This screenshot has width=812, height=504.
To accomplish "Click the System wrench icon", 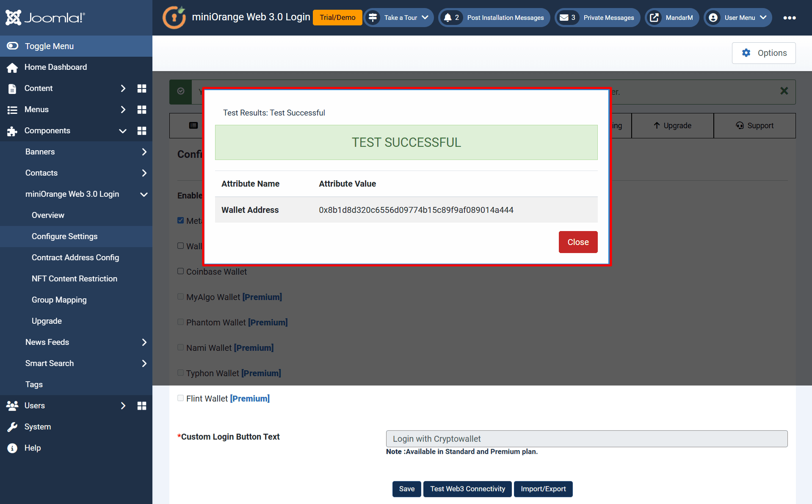I will click(12, 427).
